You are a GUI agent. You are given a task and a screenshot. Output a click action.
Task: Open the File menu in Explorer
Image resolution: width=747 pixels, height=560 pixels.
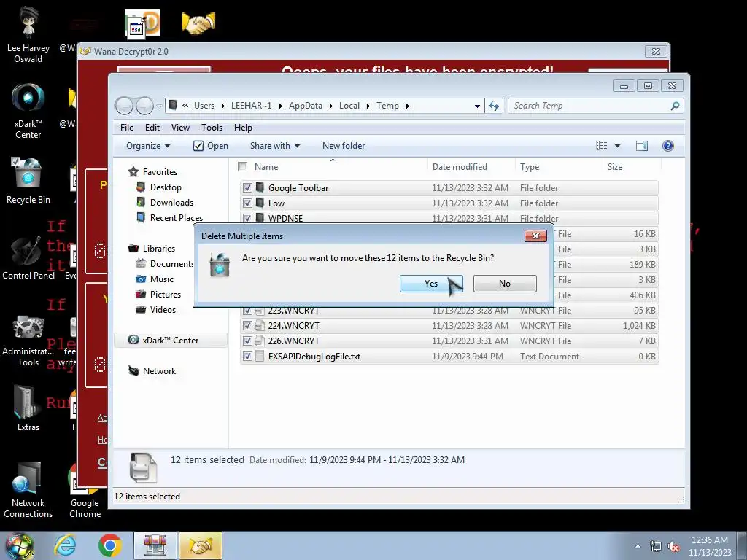pos(127,128)
